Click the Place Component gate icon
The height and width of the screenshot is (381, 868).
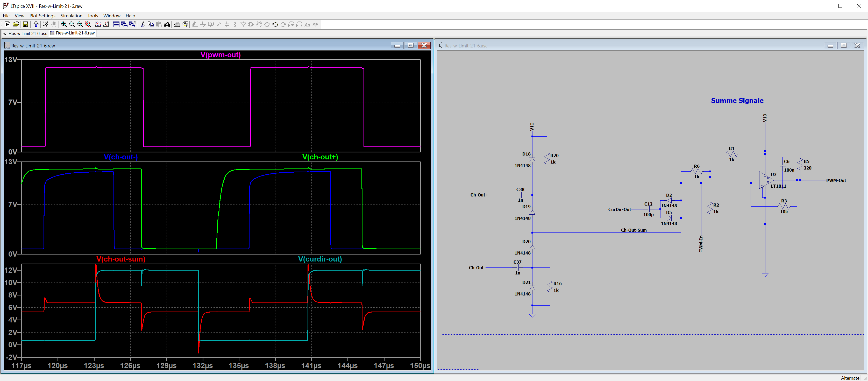[251, 24]
